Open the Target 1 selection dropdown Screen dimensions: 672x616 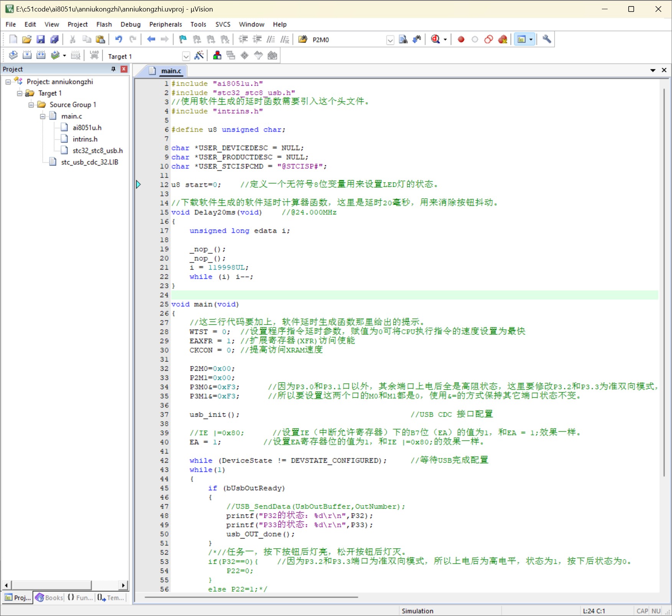(x=186, y=57)
